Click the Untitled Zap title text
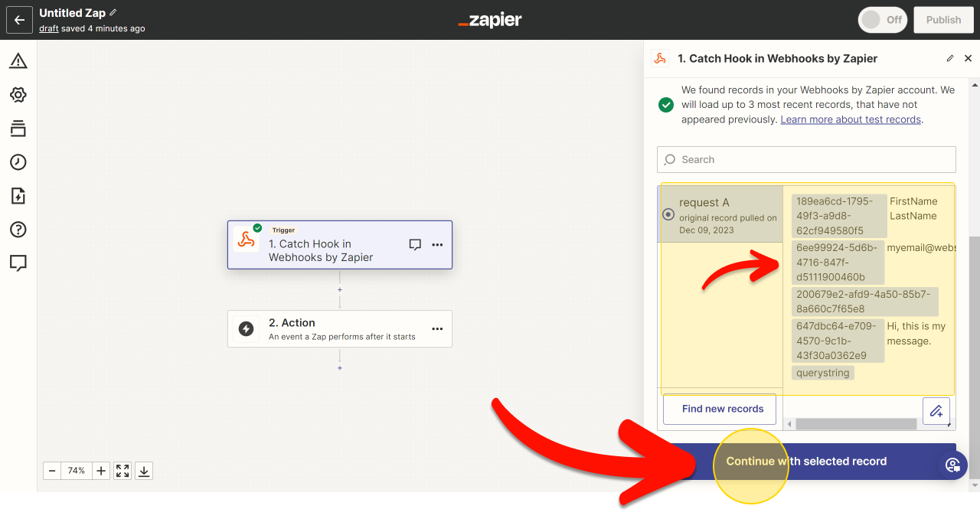Viewport: 980px width, 532px height. coord(73,13)
